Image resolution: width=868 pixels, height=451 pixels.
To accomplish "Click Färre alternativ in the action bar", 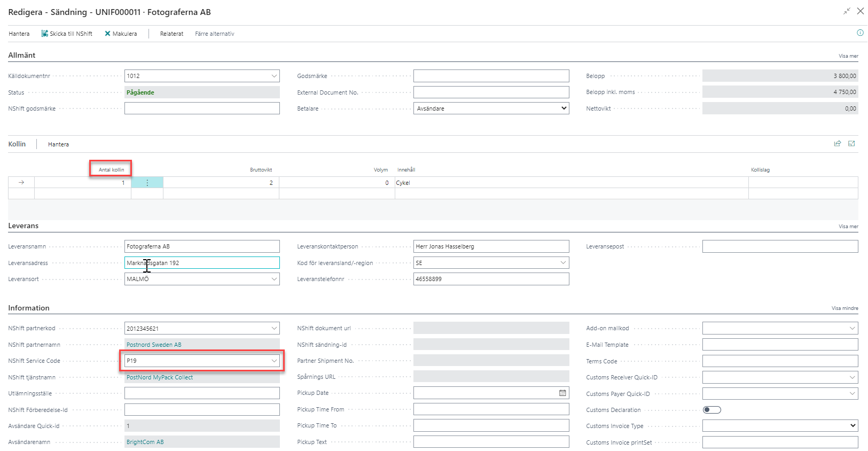I will click(214, 34).
